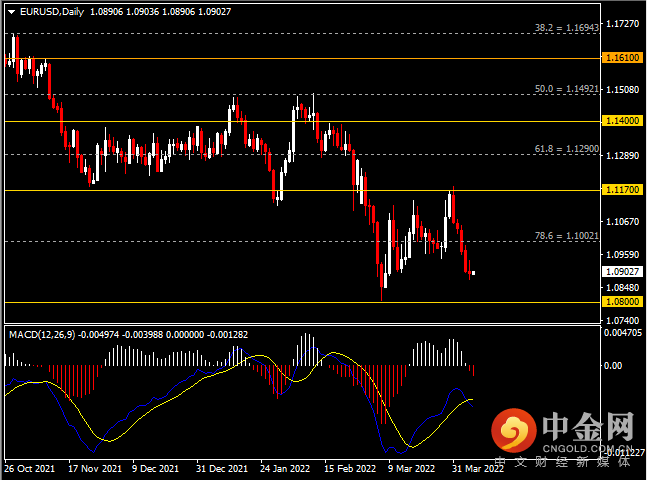Click the MACD zero level 0.00 label
The width and height of the screenshot is (648, 480).
coord(613,365)
